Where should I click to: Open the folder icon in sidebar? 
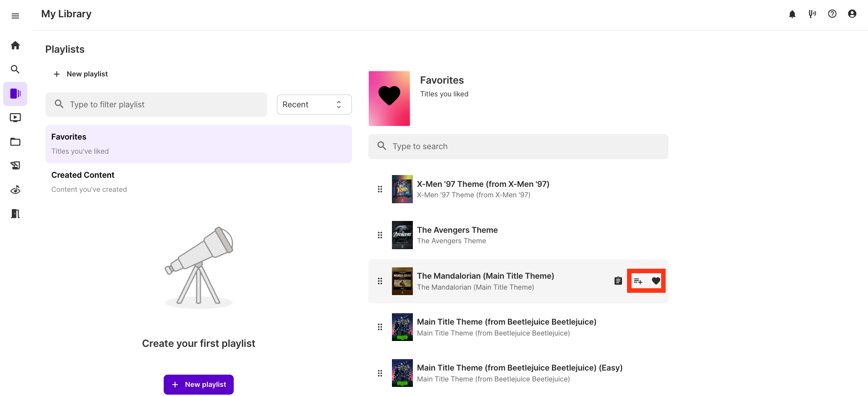(15, 142)
